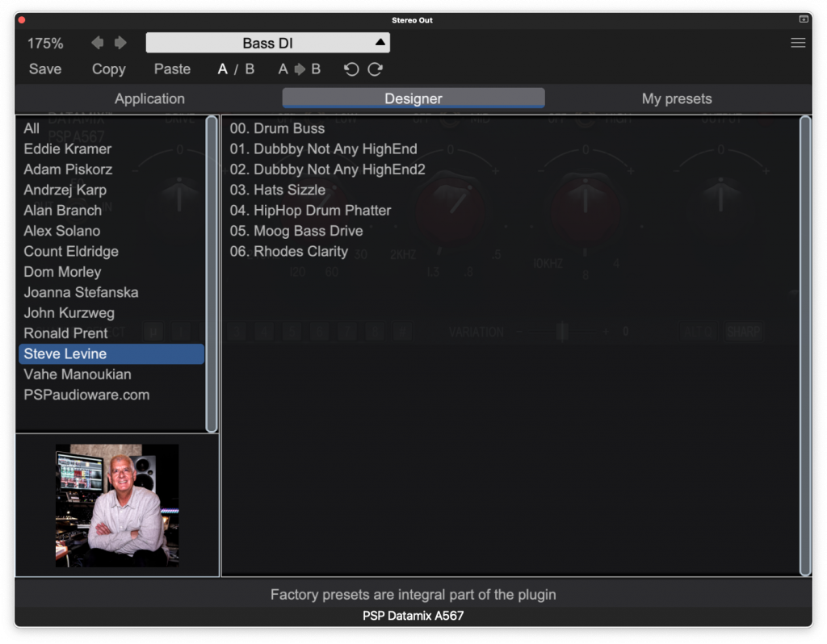Click the next preset arrow
This screenshot has height=644, width=827.
pyautogui.click(x=120, y=43)
